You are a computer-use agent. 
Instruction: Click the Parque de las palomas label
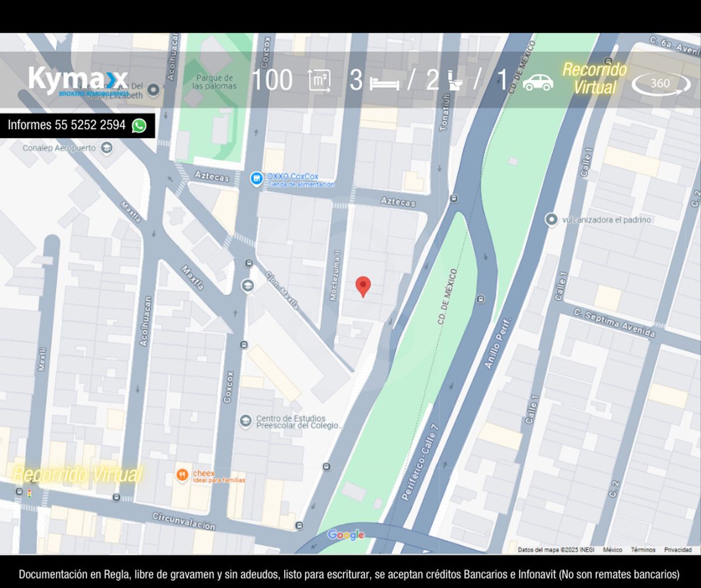tap(216, 82)
